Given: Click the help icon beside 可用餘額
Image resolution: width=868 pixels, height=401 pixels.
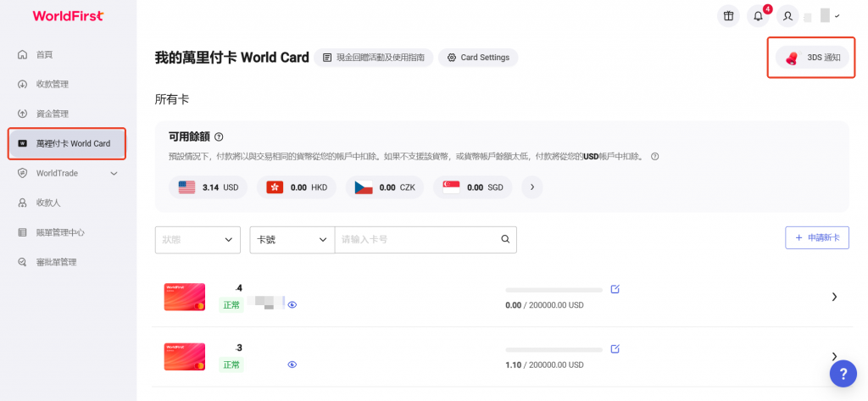Looking at the screenshot, I should point(219,136).
